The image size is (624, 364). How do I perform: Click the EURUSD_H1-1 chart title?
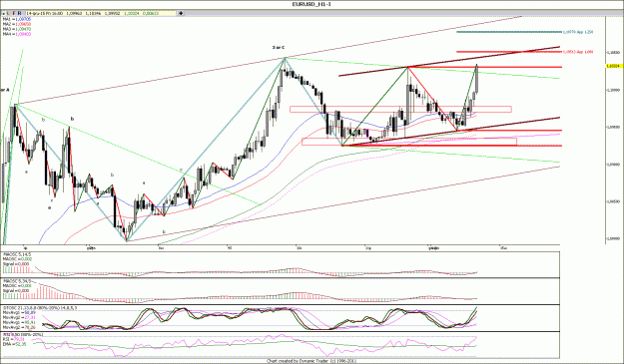pos(312,4)
